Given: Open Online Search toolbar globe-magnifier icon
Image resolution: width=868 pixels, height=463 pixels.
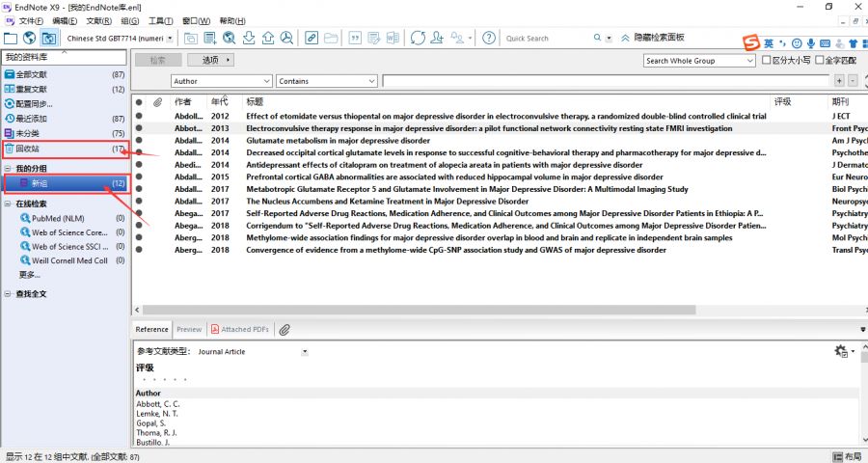Looking at the screenshot, I should click(x=230, y=39).
